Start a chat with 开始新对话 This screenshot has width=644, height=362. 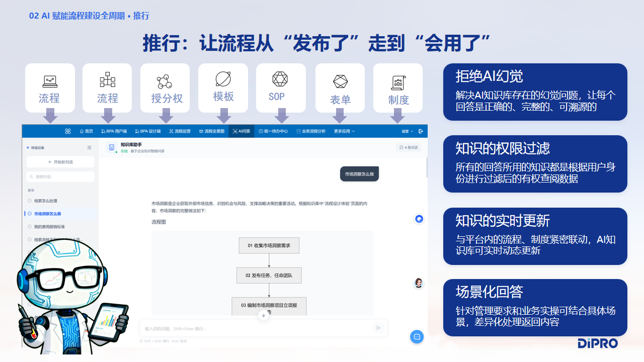(60, 162)
